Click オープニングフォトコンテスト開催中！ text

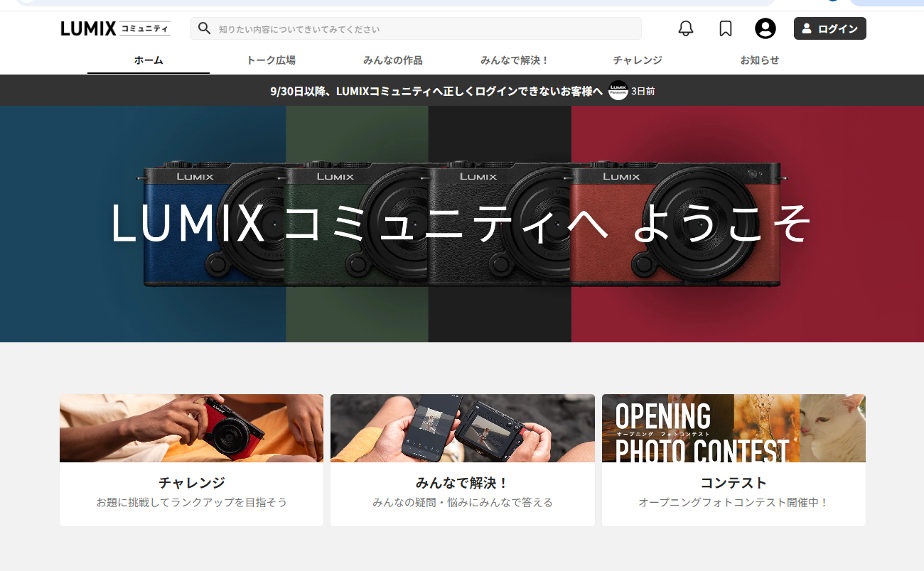[x=734, y=503]
